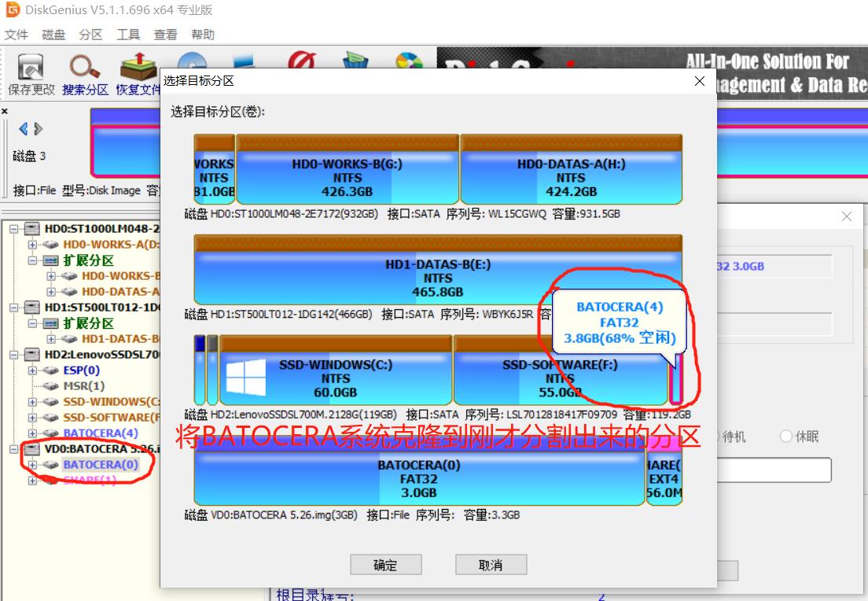
Task: Open the 文件 menu
Action: pyautogui.click(x=16, y=35)
